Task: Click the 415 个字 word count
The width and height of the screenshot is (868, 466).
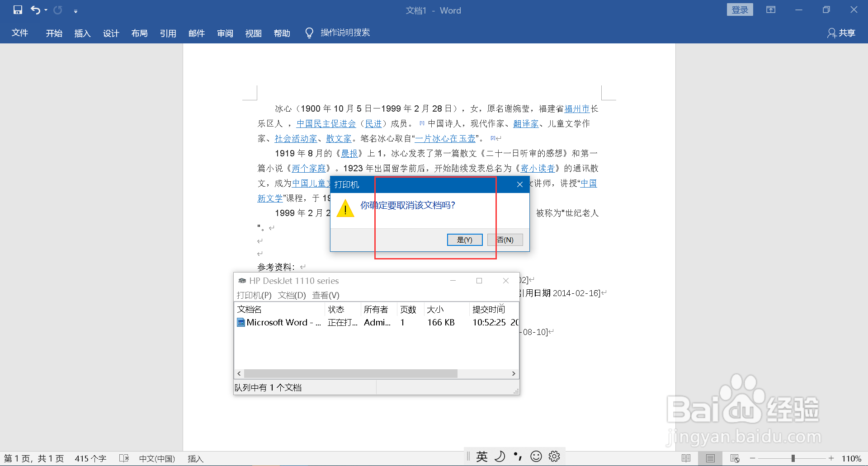Action: pyautogui.click(x=90, y=458)
